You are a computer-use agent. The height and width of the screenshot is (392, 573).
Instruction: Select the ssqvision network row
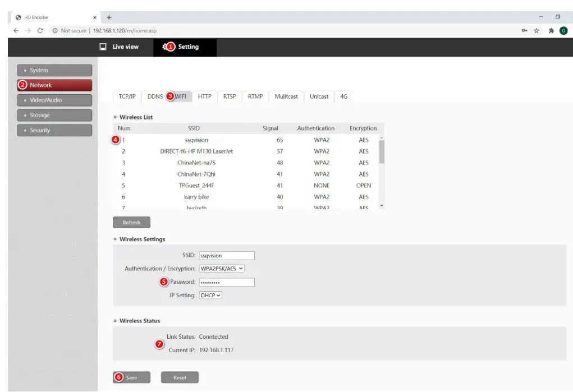tap(246, 140)
